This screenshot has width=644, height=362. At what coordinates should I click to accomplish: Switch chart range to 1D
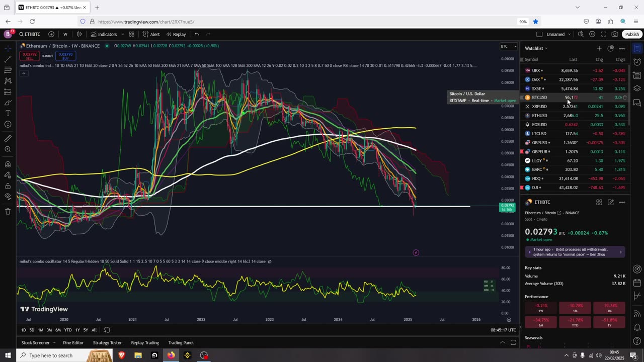coord(23,330)
